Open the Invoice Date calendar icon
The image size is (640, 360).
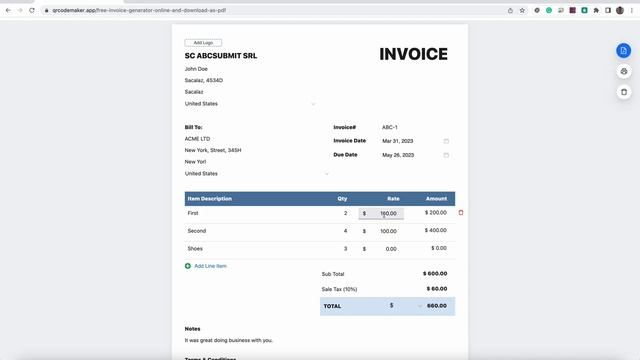446,141
